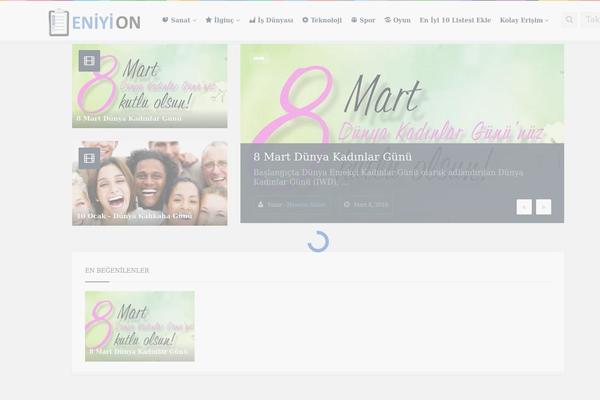Click the ENİYİ ON site logo

[95, 23]
